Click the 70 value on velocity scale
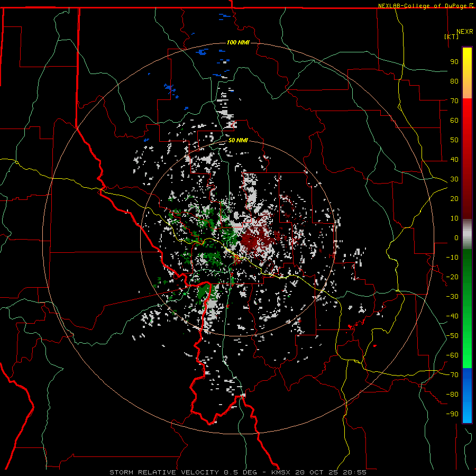The image size is (476, 476). pyautogui.click(x=454, y=101)
